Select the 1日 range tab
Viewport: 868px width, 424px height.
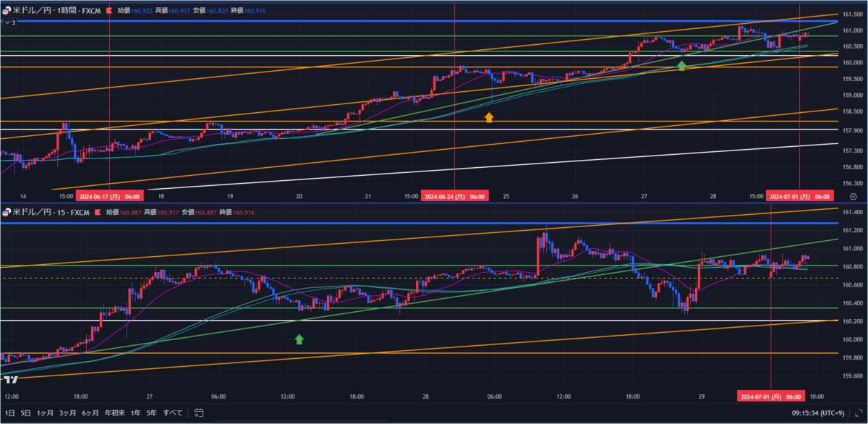pos(9,412)
